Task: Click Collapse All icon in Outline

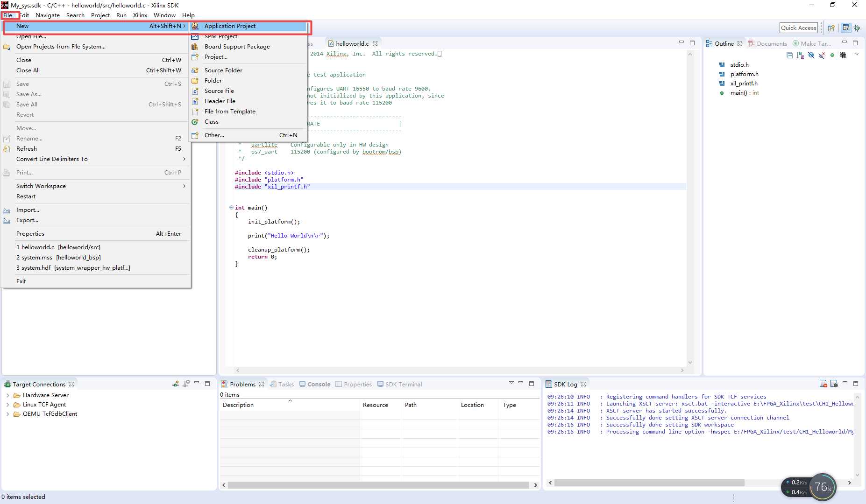Action: 789,55
